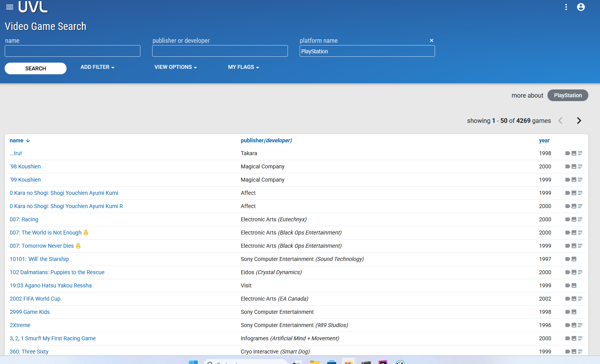Focus the name search field
Screen dimensions: 600x364
[72, 51]
